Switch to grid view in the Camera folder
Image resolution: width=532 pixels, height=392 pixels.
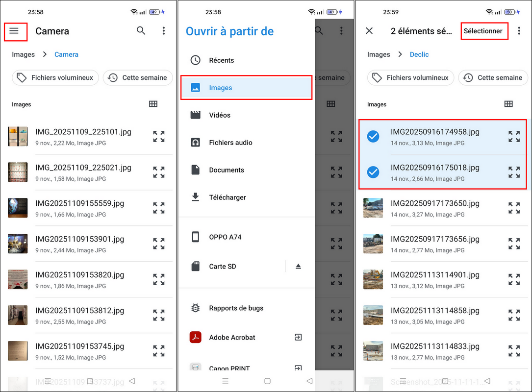click(x=153, y=104)
